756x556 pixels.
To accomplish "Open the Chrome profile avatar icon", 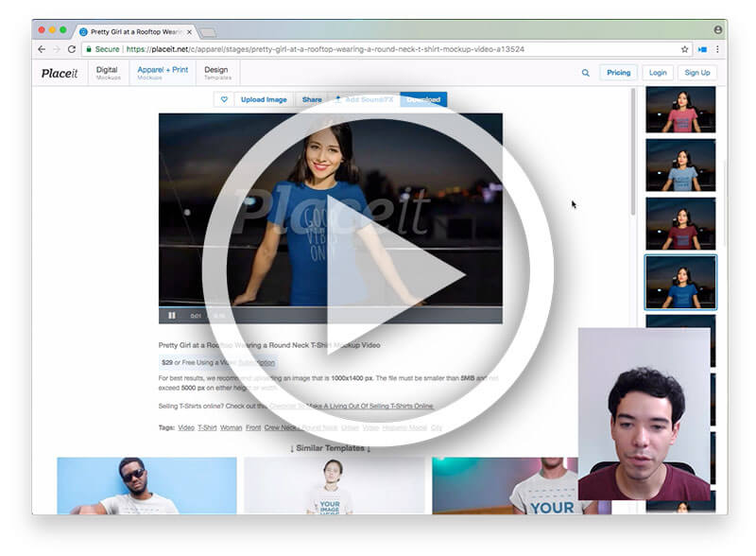I will click(718, 30).
